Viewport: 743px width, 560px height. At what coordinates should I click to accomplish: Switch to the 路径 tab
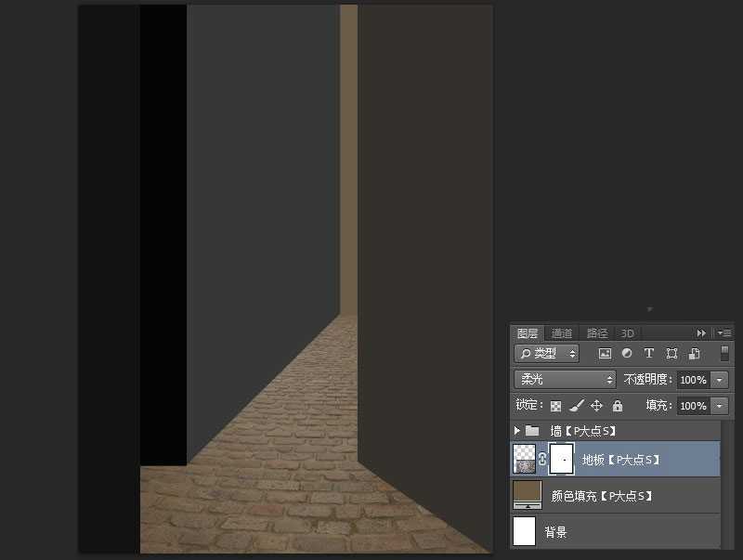(x=596, y=333)
